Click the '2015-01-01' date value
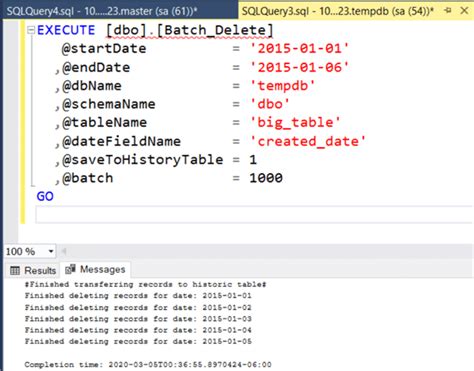This screenshot has width=474, height=371. pos(299,49)
